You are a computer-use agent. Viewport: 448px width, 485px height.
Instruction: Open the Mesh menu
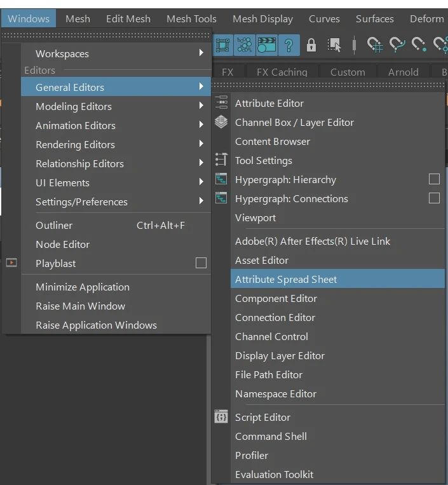coord(78,18)
